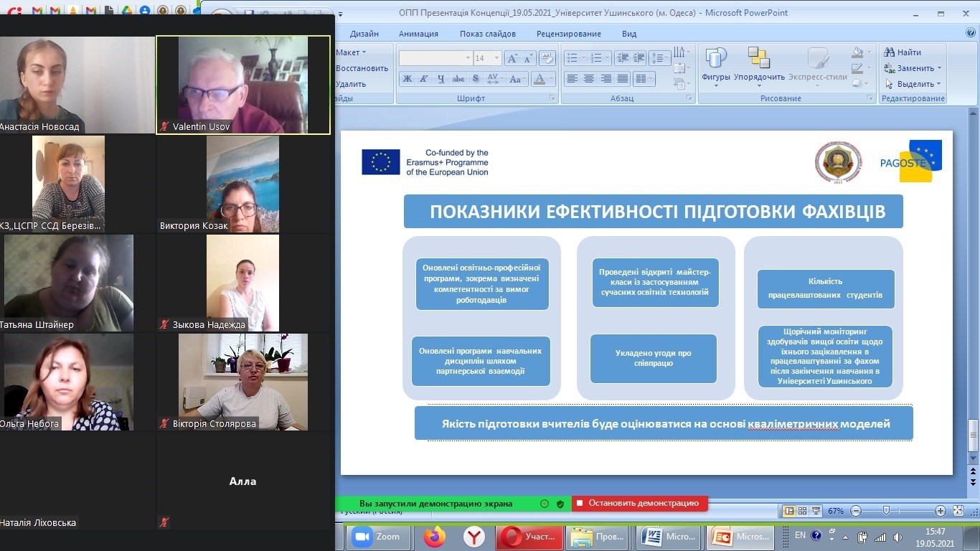The image size is (980, 551).
Task: Click Остановить демонстрацию to stop sharing
Action: coord(639,504)
